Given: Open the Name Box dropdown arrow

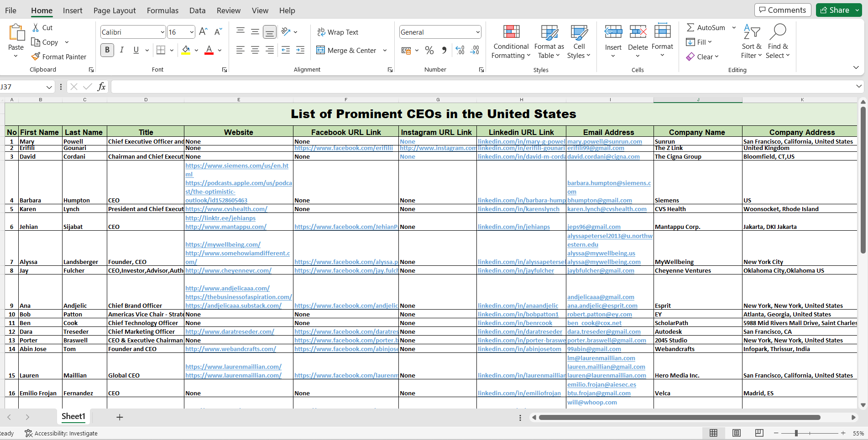Looking at the screenshot, I should click(49, 87).
